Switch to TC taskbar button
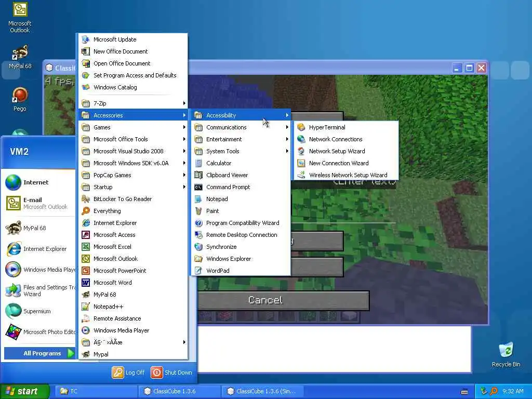The image size is (532, 399). [96, 391]
